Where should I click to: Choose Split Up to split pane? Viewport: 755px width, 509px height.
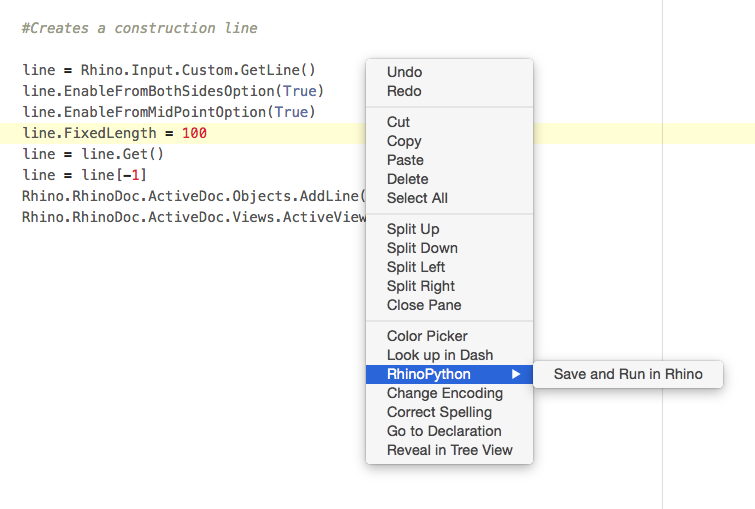coord(449,229)
